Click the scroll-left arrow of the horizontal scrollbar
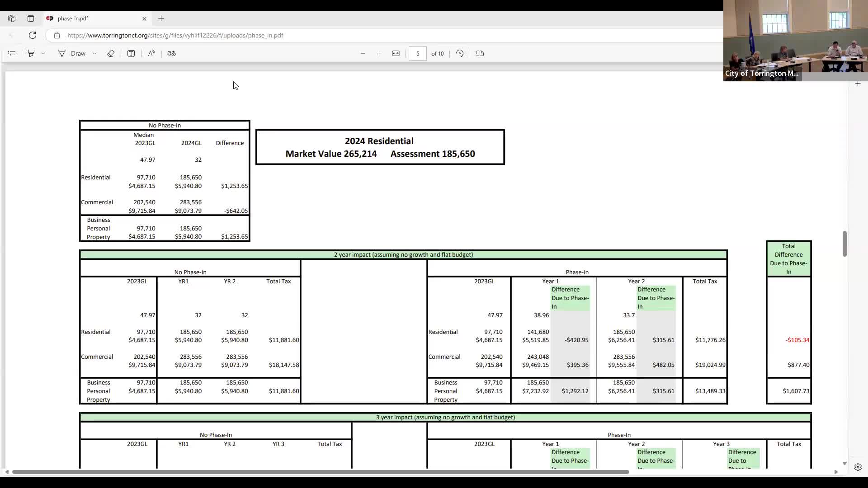Image resolution: width=868 pixels, height=488 pixels. click(7, 472)
